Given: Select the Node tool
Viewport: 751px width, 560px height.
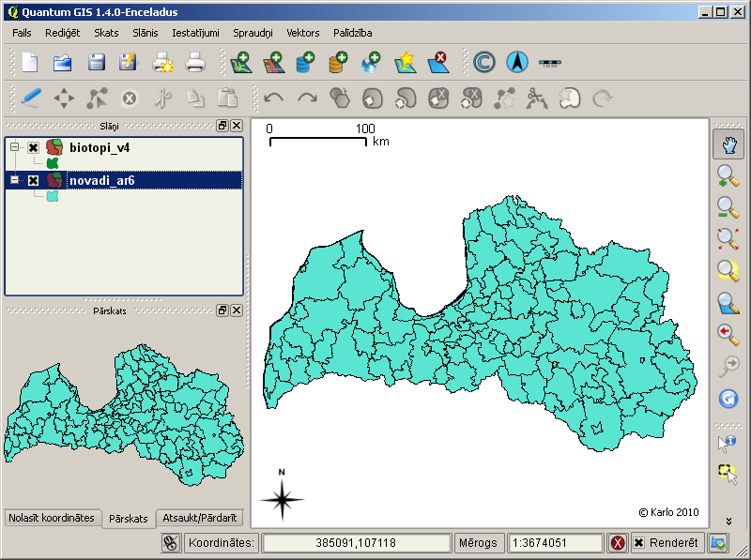Looking at the screenshot, I should 97,98.
